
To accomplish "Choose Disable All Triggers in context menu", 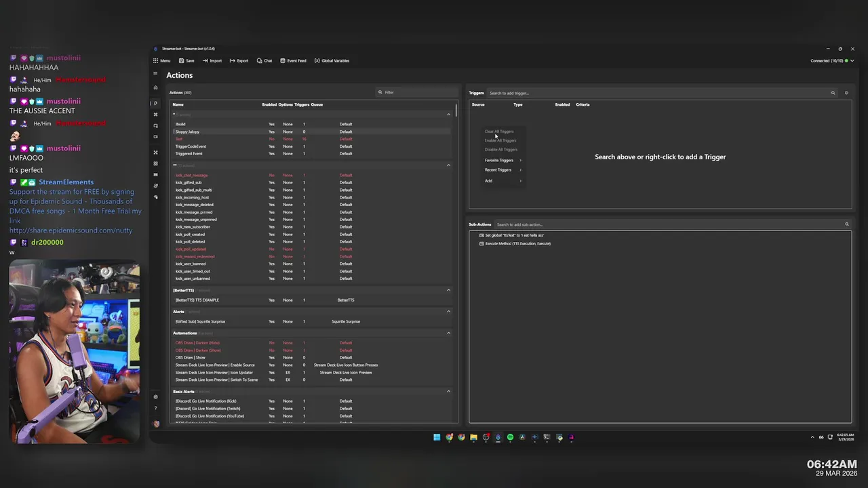I will coord(501,150).
